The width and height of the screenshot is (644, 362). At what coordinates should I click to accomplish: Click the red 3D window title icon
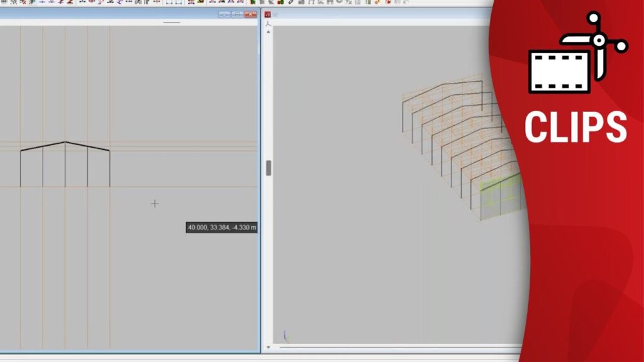[267, 14]
